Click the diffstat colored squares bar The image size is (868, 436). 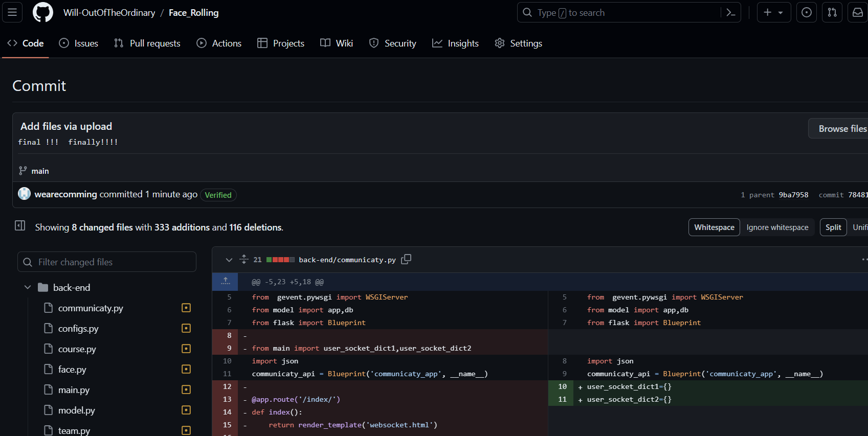(280, 260)
